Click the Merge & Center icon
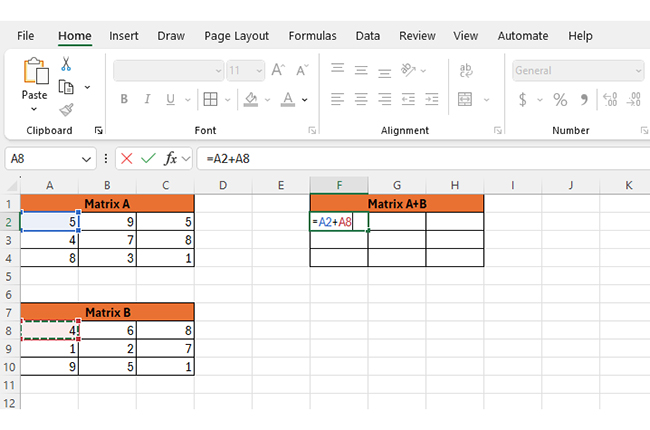The image size is (650, 430). click(465, 99)
